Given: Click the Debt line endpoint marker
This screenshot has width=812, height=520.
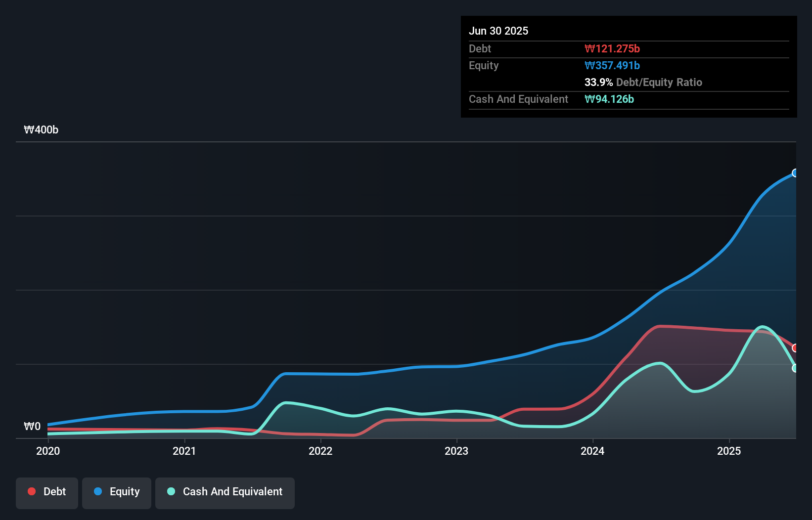Looking at the screenshot, I should [795, 348].
